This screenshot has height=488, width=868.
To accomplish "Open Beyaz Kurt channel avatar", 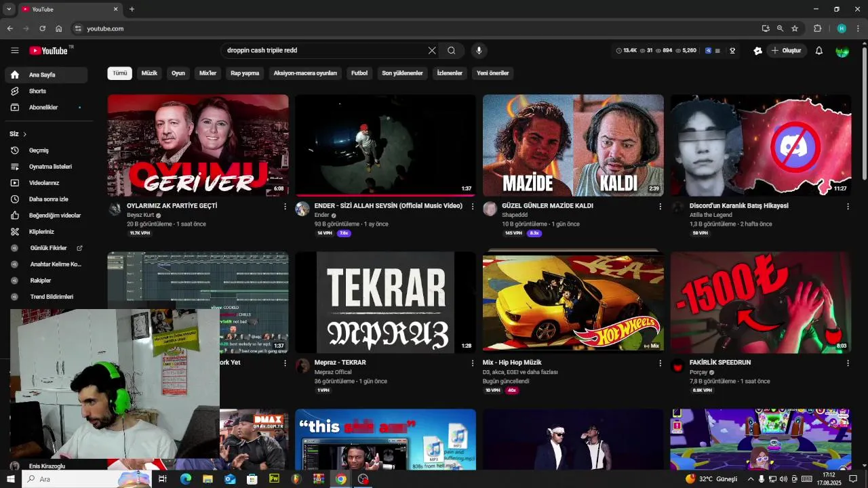I will (x=115, y=209).
